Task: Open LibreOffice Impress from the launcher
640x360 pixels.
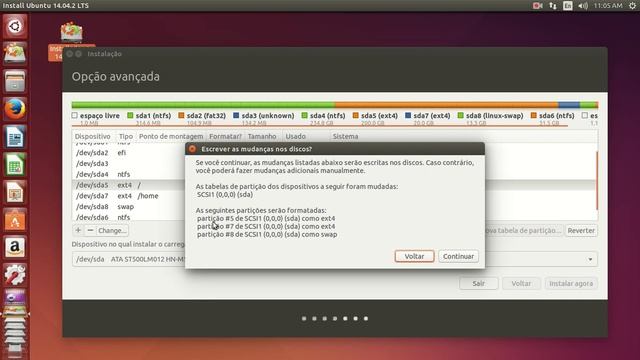Action: (x=15, y=193)
